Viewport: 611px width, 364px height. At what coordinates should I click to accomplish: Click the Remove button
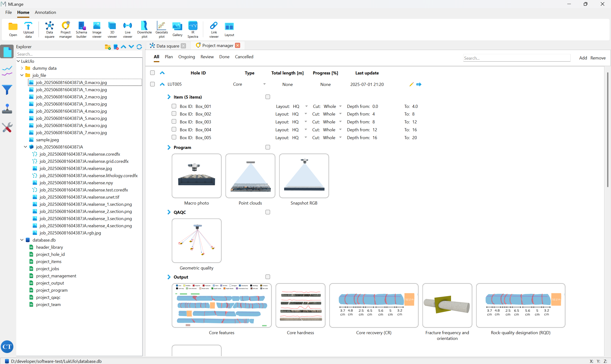pyautogui.click(x=598, y=58)
